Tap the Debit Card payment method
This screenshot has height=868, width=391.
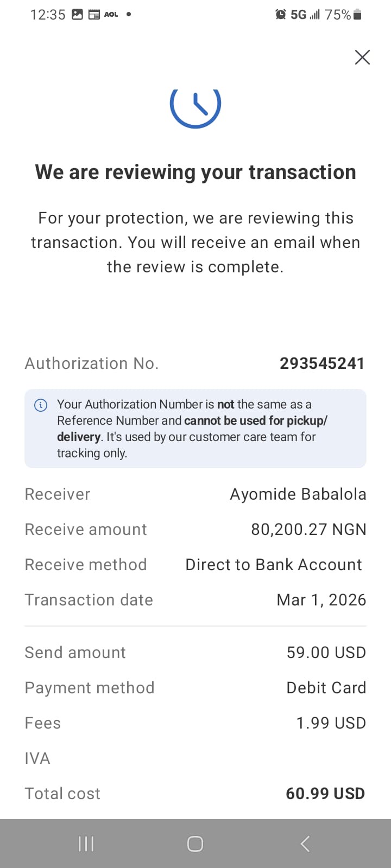coord(326,688)
